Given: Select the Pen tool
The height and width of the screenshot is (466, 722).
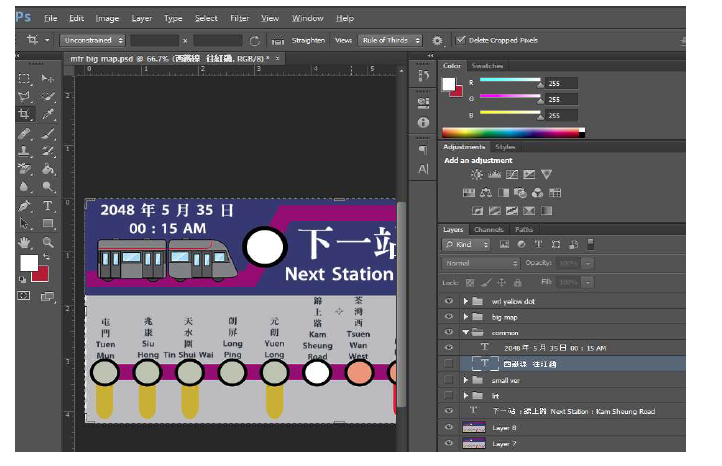Looking at the screenshot, I should pyautogui.click(x=25, y=206).
